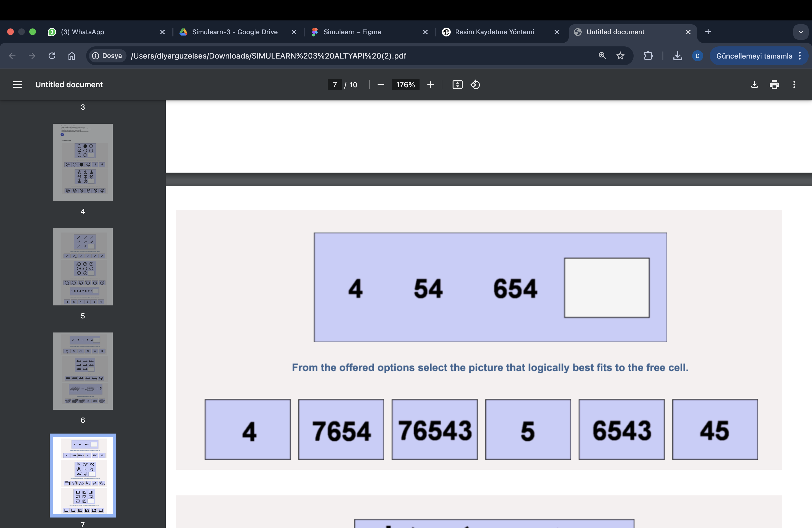The image size is (812, 528).
Task: Open the browser extensions puzzle icon
Action: (x=648, y=56)
